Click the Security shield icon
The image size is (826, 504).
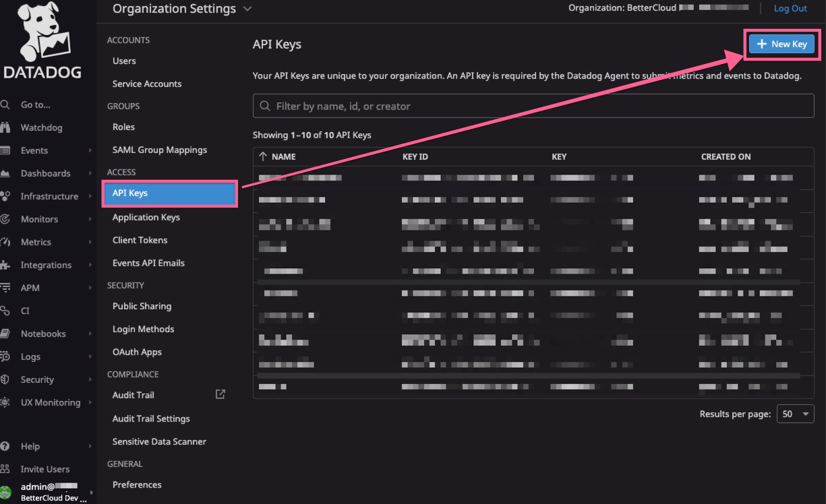click(5, 379)
